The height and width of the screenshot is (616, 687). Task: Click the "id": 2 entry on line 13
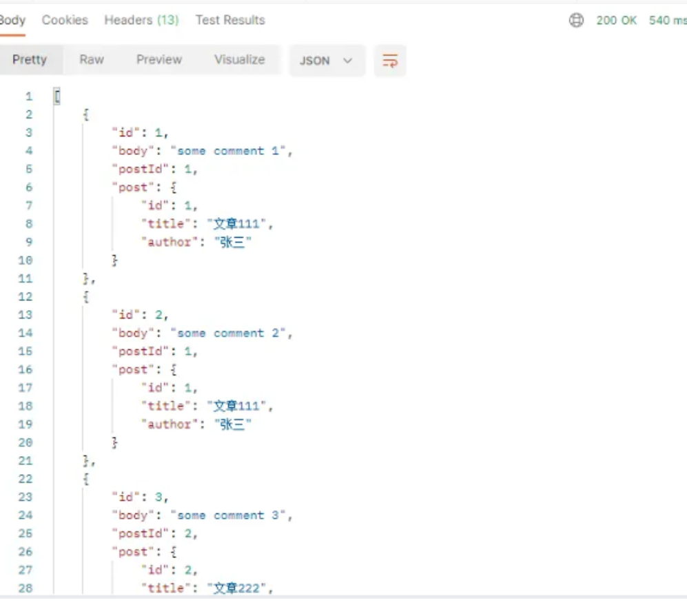140,315
